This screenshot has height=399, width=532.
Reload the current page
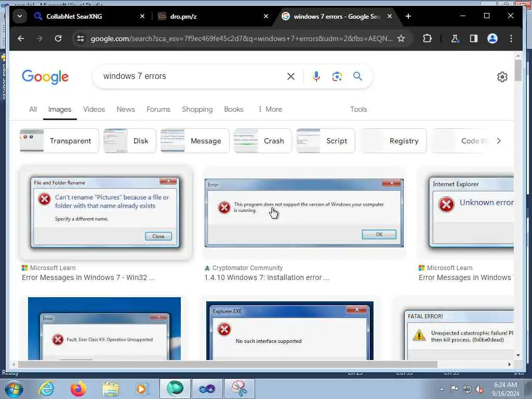[58, 38]
